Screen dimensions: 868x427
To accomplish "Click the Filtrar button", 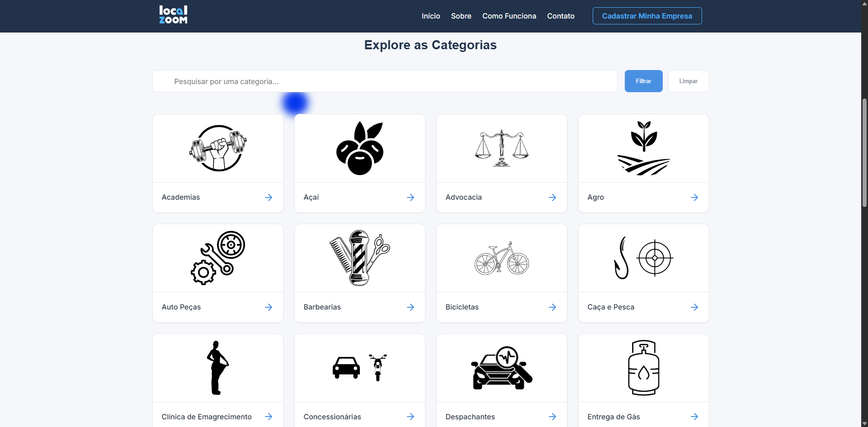I will (643, 81).
